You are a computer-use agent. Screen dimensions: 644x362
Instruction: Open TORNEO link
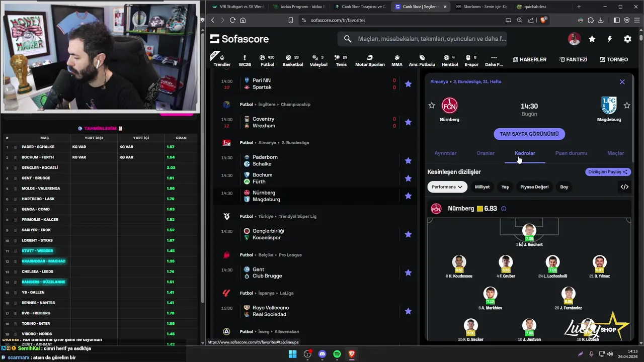pyautogui.click(x=614, y=59)
